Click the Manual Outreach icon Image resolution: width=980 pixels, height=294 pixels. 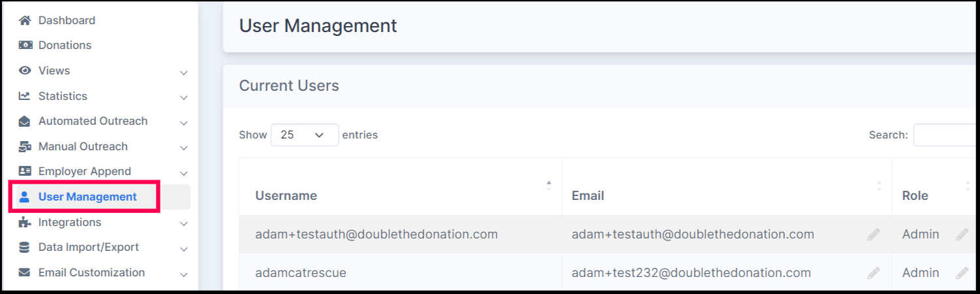[x=25, y=146]
